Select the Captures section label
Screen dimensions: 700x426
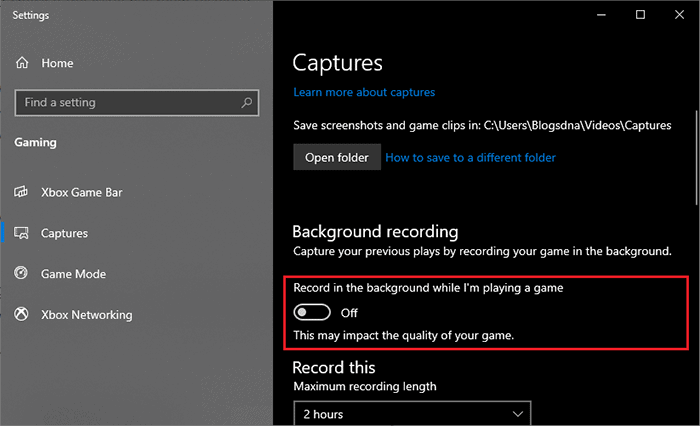coord(64,234)
